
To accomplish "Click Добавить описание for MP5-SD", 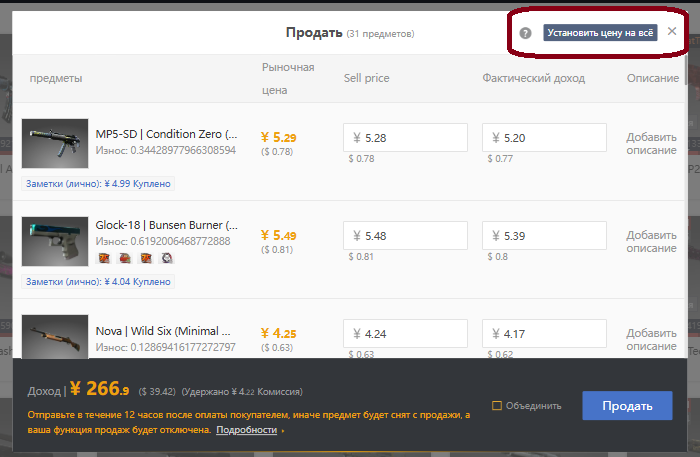I will tap(651, 144).
